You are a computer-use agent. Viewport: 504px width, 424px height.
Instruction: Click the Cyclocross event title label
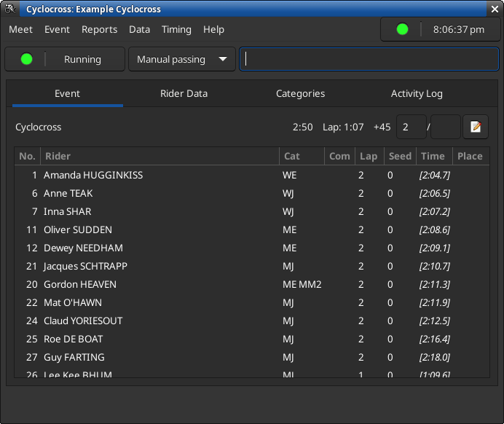pyautogui.click(x=39, y=127)
